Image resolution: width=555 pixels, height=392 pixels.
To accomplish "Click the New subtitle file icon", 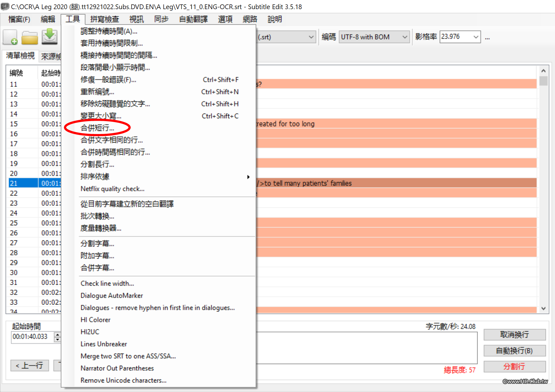I will coord(10,37).
